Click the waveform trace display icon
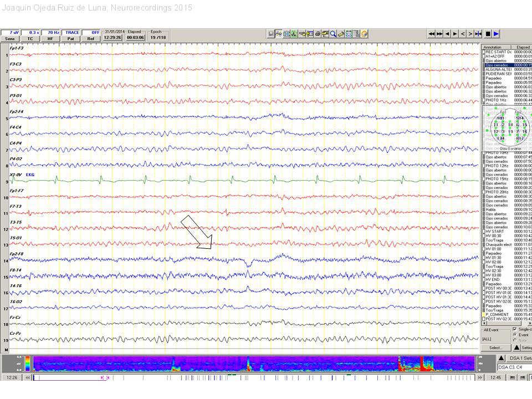Screen dimensions: 532x399 coord(278,34)
